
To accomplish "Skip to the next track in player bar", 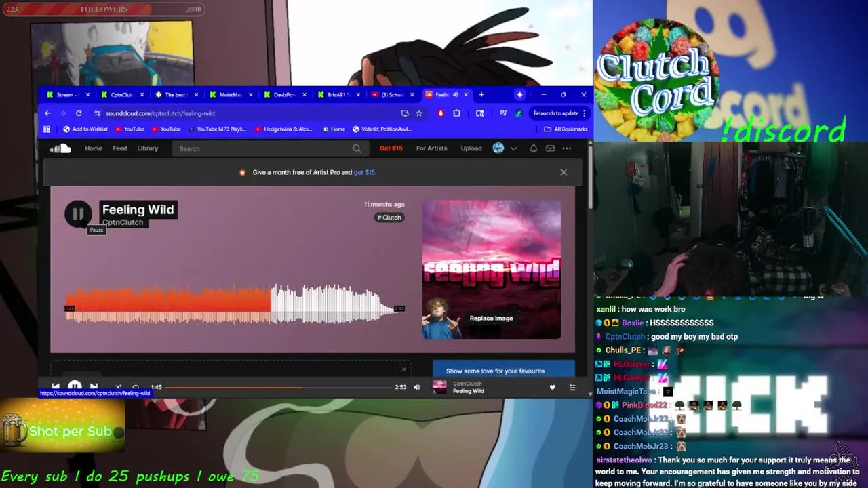I will pos(94,387).
